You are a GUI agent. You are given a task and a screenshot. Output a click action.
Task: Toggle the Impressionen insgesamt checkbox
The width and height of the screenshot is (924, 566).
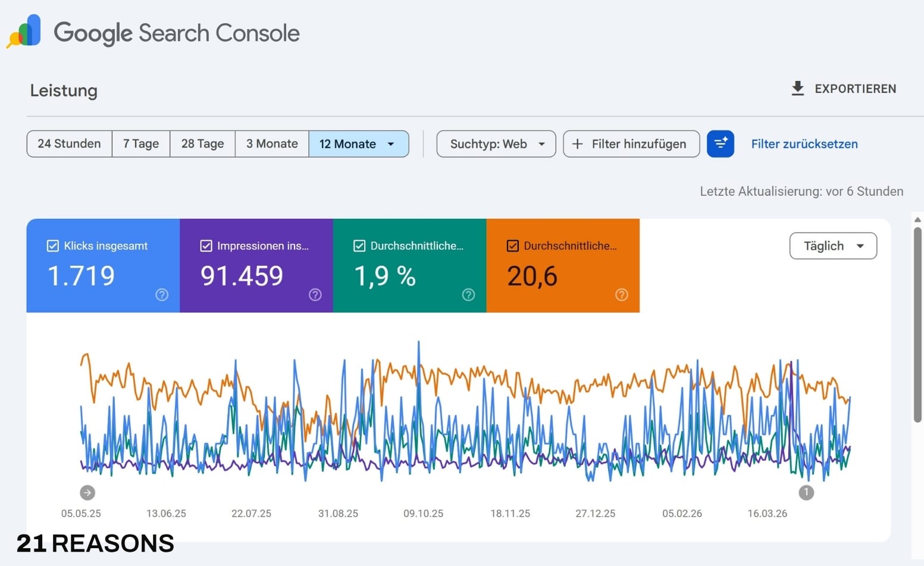[206, 246]
